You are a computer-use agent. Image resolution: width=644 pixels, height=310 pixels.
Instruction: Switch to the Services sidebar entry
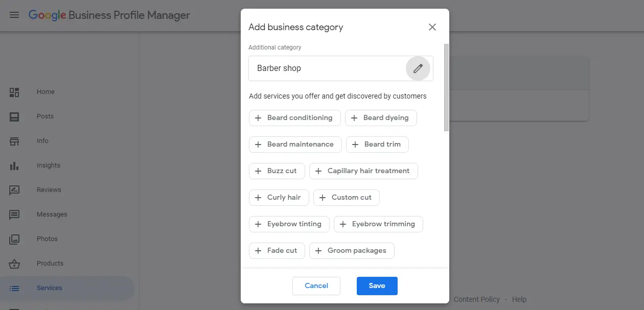coord(49,288)
